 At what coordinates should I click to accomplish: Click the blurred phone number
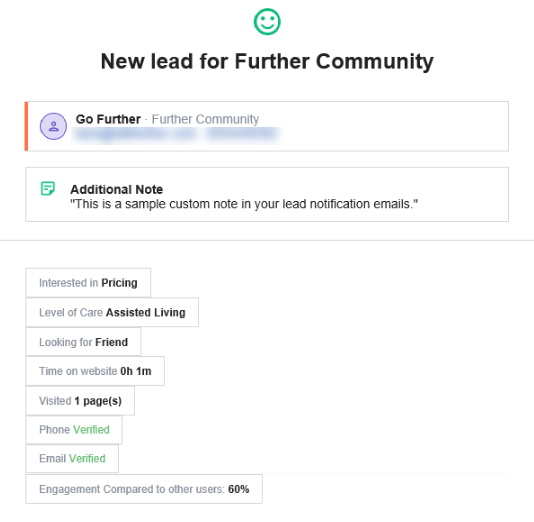[242, 134]
